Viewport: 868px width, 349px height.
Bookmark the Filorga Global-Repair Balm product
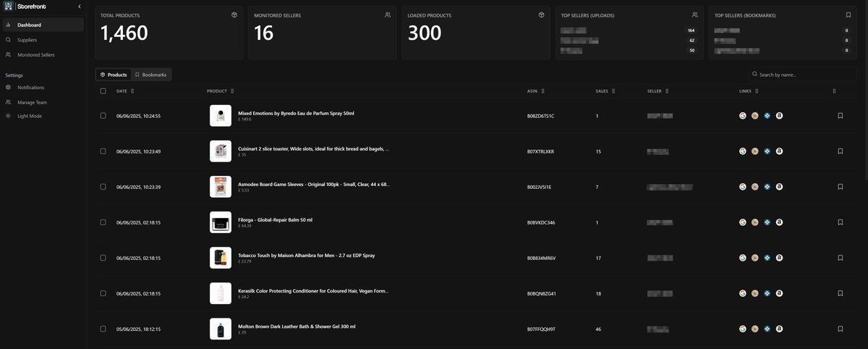point(840,222)
